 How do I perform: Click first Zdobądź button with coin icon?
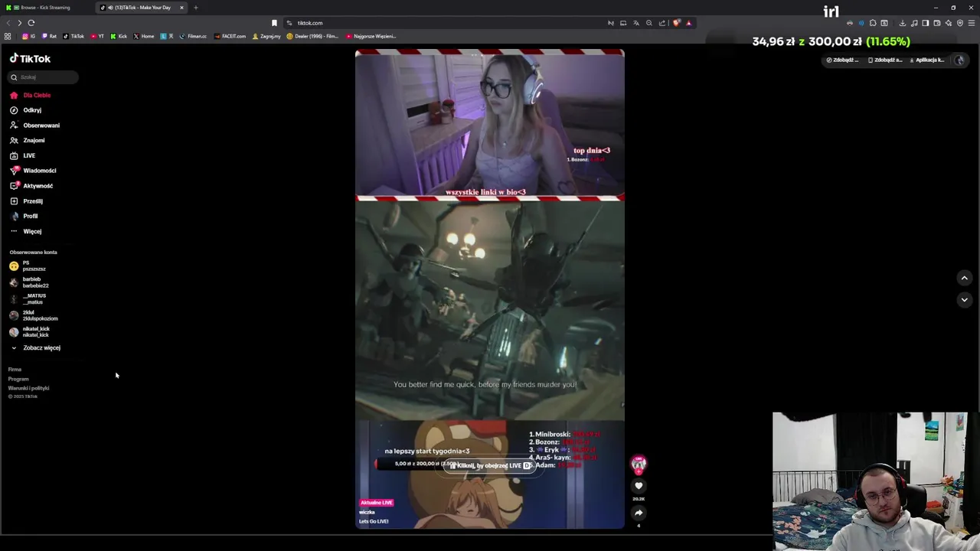click(842, 60)
